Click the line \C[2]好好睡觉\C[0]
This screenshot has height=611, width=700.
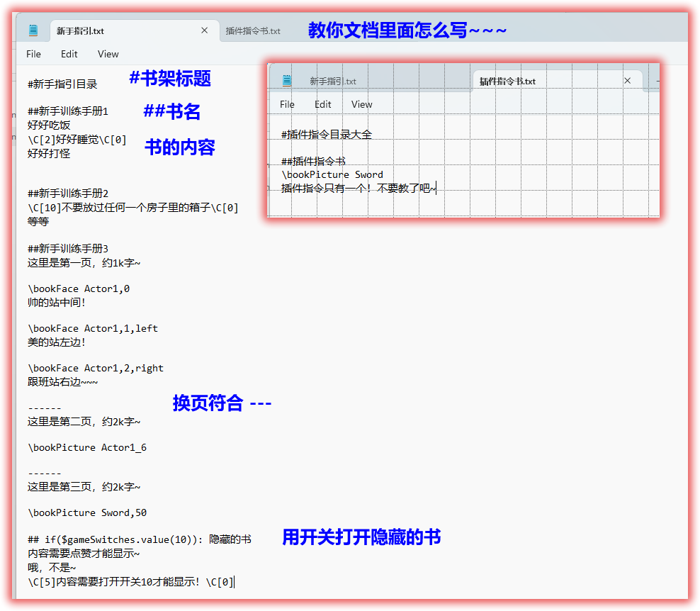click(x=77, y=140)
